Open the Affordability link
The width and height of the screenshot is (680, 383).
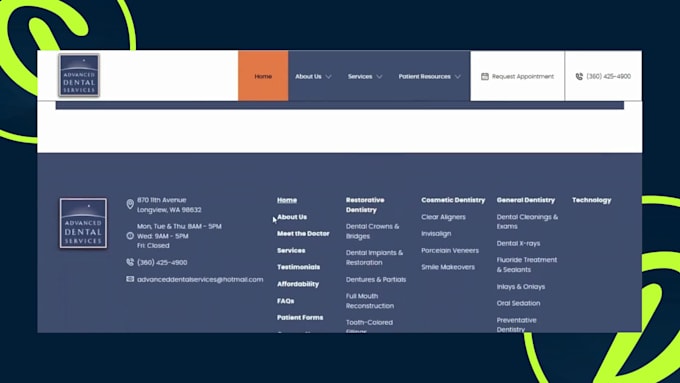298,284
